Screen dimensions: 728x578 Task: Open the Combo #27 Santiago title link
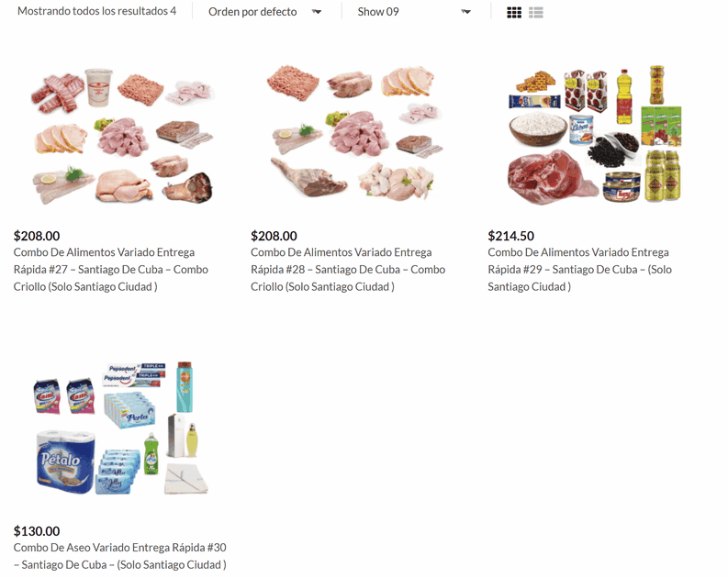pos(111,270)
